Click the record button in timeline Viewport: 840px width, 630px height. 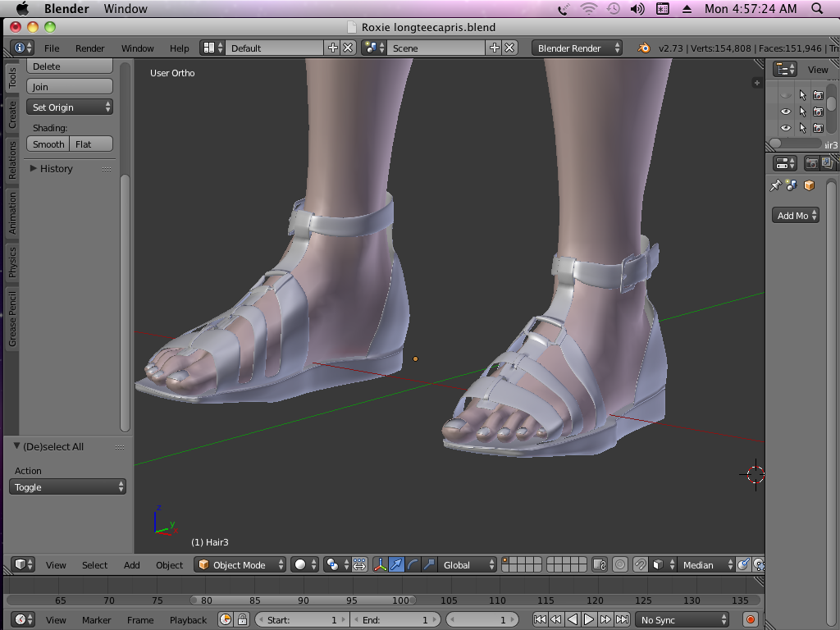tap(750, 620)
